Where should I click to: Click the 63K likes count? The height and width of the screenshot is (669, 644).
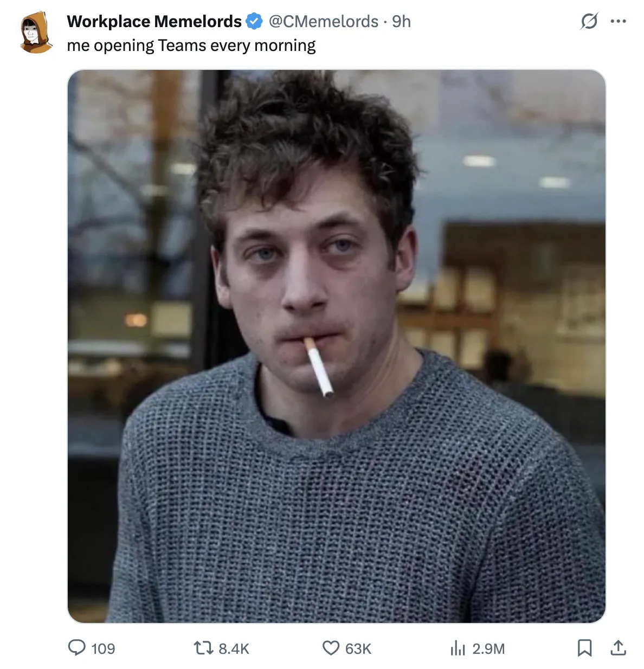click(x=358, y=648)
